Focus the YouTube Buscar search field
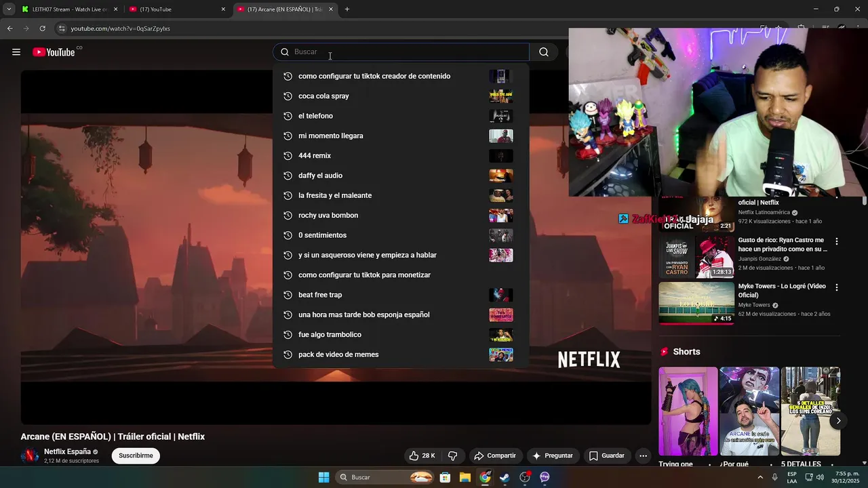 tap(401, 52)
